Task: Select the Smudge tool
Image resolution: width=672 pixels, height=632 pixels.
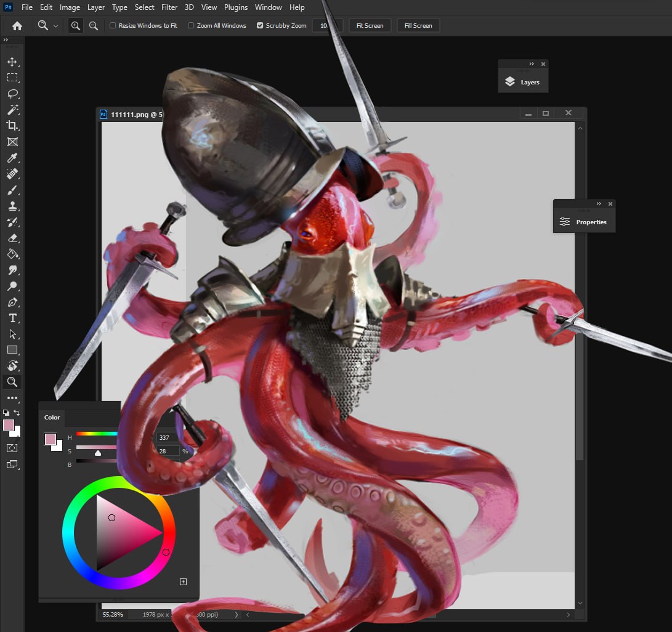Action: [12, 270]
